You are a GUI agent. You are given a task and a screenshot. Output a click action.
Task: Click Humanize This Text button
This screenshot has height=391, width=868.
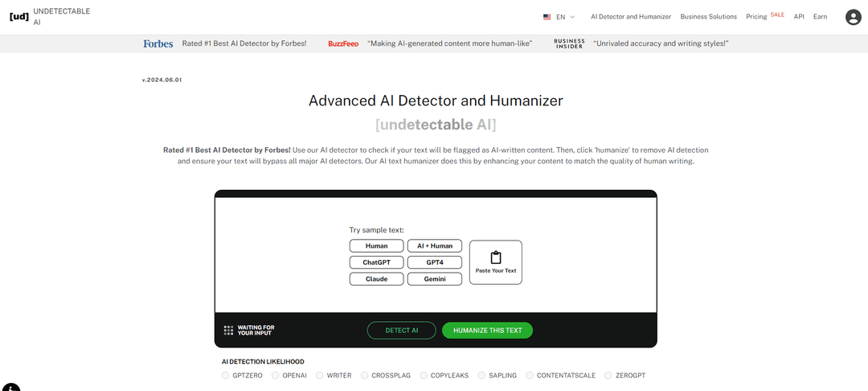(x=487, y=331)
